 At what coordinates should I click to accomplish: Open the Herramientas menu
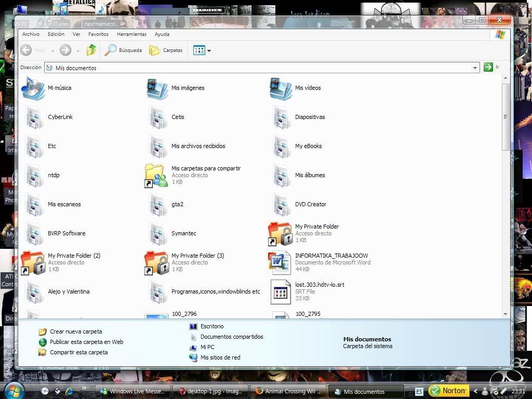click(x=131, y=34)
